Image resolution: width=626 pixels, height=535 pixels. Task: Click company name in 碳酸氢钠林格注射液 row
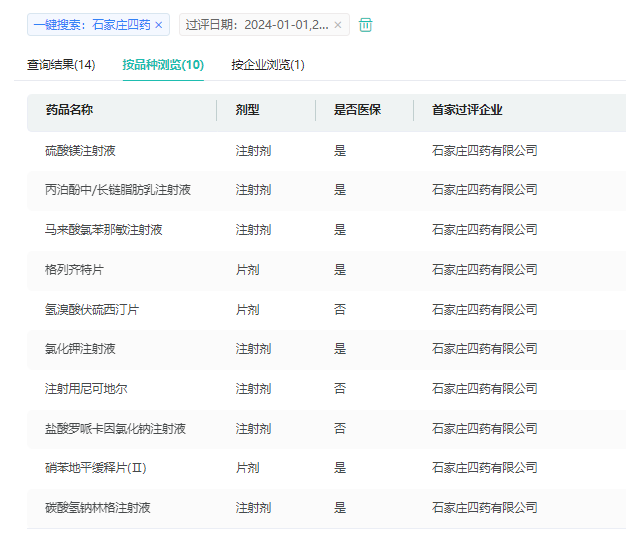tap(484, 508)
